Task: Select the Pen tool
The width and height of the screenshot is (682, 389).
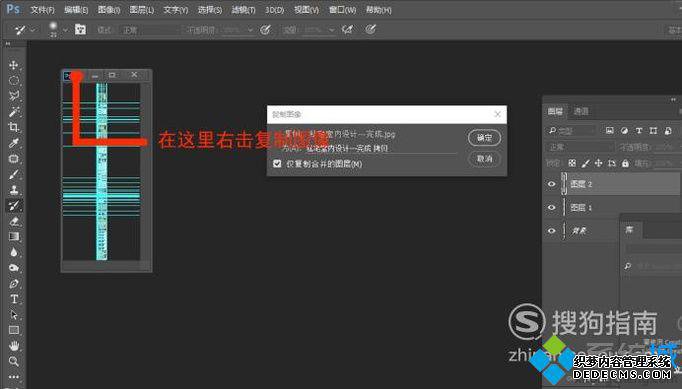Action: (x=13, y=284)
